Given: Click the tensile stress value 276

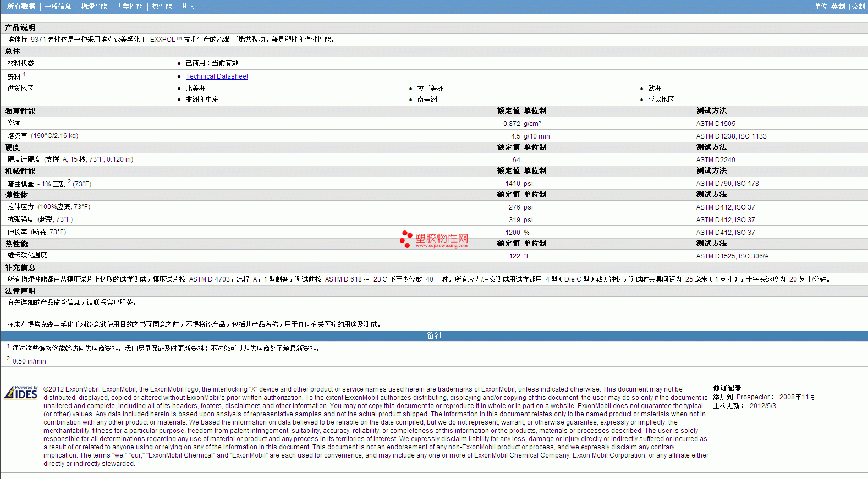Looking at the screenshot, I should click(x=514, y=207).
